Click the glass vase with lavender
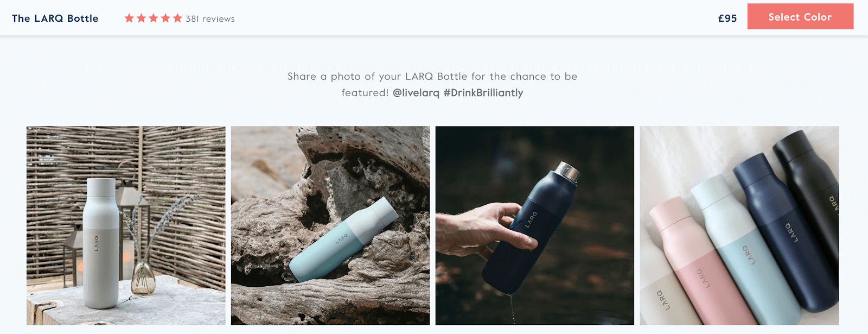 [x=143, y=277]
